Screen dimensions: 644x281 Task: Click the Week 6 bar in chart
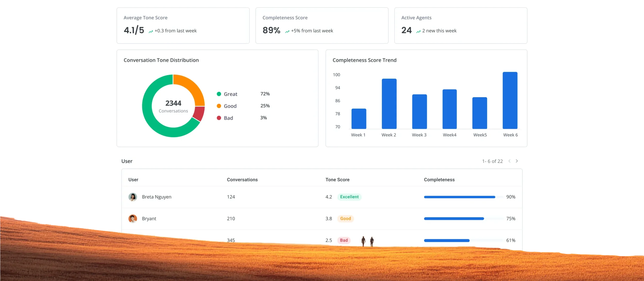[510, 100]
